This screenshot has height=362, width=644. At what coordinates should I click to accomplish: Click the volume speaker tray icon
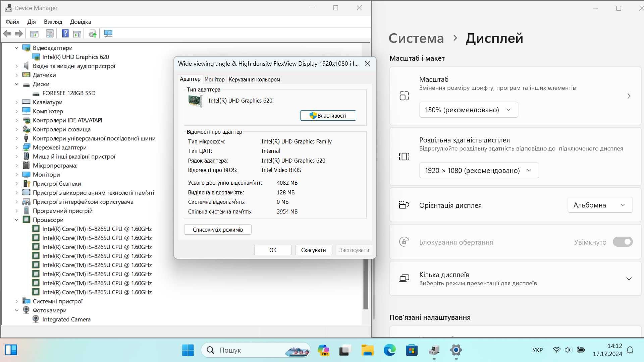(568, 350)
